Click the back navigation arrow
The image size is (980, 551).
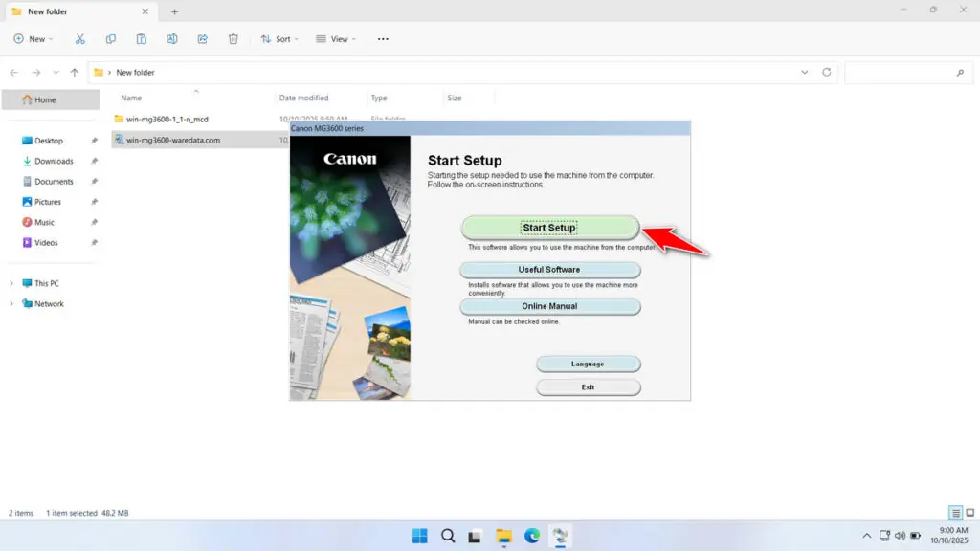click(13, 72)
